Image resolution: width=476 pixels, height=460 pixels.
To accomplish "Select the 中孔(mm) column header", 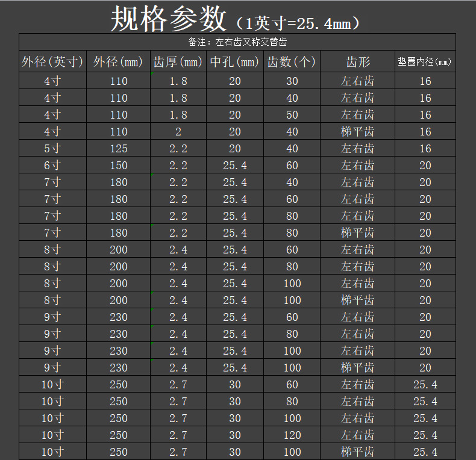I will coord(234,62).
